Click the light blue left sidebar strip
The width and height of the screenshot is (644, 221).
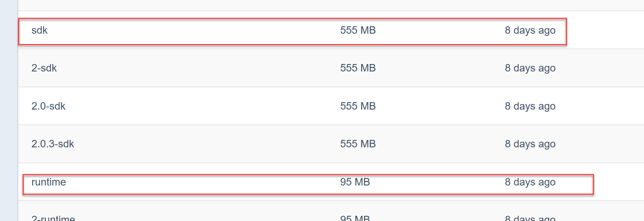click(x=9, y=110)
